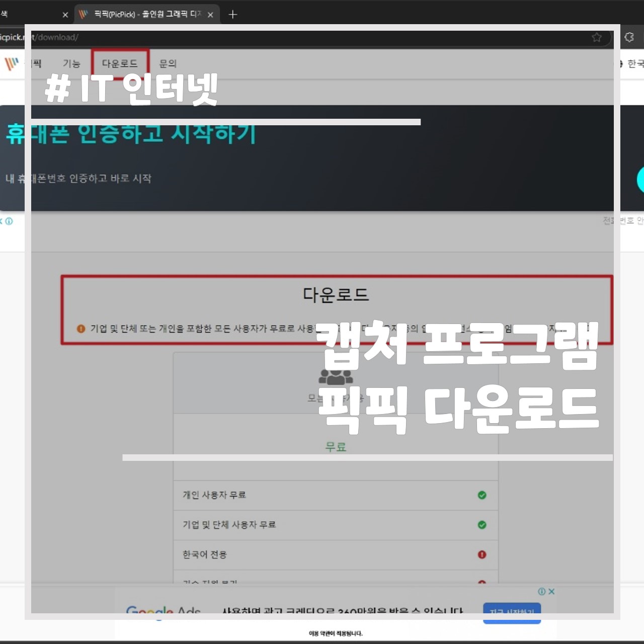The image size is (644, 644).
Task: Open the 기능 navigation menu item
Action: pyautogui.click(x=71, y=64)
